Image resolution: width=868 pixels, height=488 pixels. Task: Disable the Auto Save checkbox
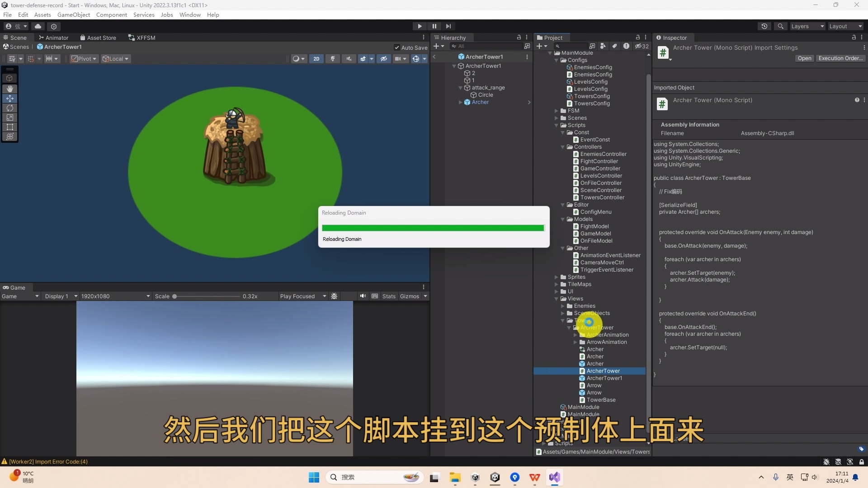(x=397, y=47)
